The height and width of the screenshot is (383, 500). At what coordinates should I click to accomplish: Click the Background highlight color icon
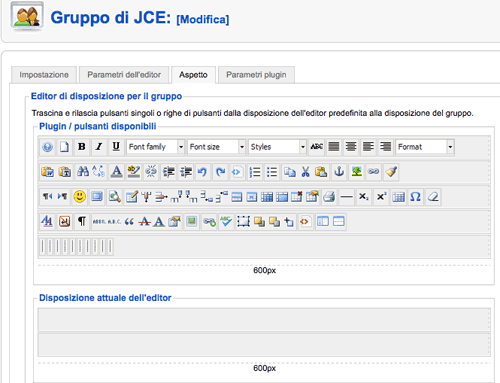(x=134, y=172)
